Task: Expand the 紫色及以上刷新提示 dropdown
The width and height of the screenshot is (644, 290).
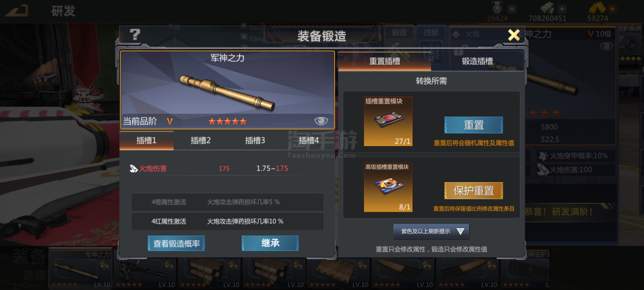Action: (431, 231)
